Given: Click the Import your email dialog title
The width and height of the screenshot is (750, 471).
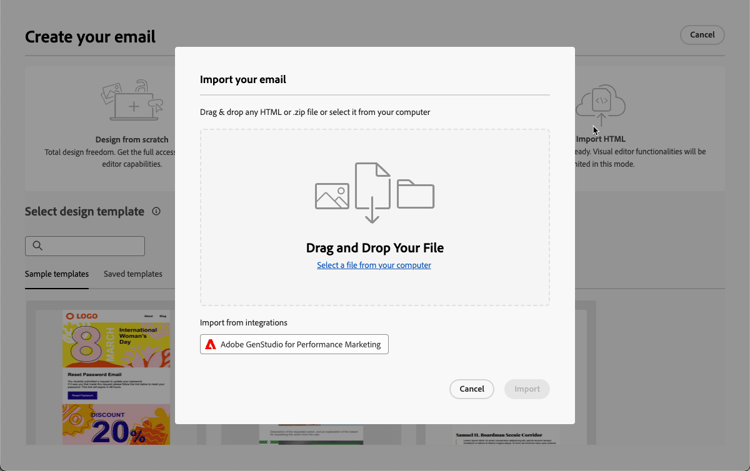Looking at the screenshot, I should click(x=243, y=79).
